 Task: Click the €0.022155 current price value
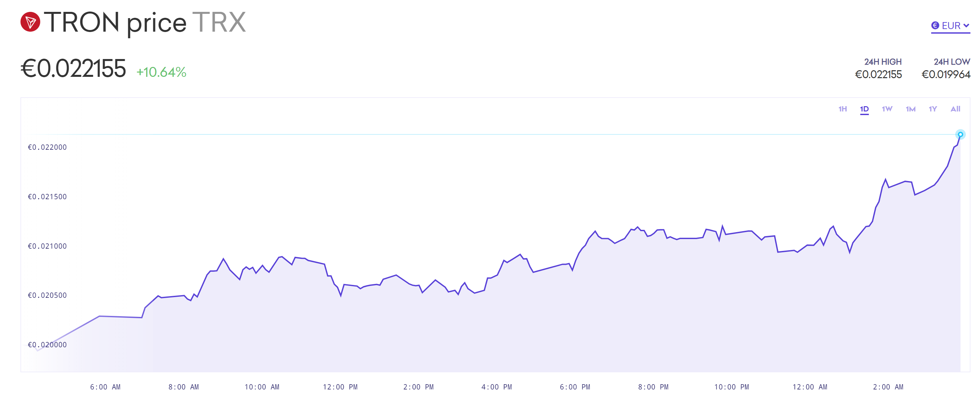point(73,69)
